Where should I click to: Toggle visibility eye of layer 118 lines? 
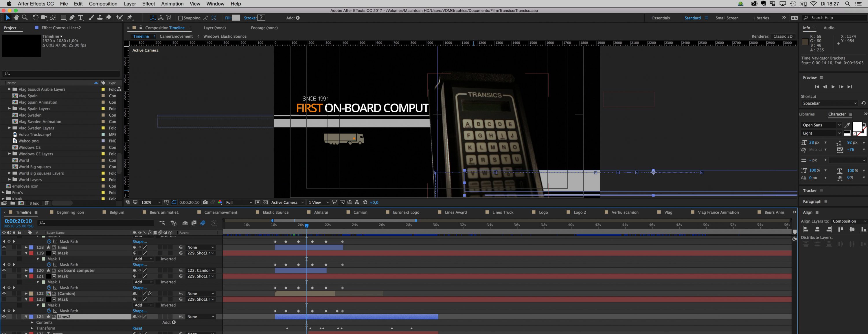coord(4,247)
